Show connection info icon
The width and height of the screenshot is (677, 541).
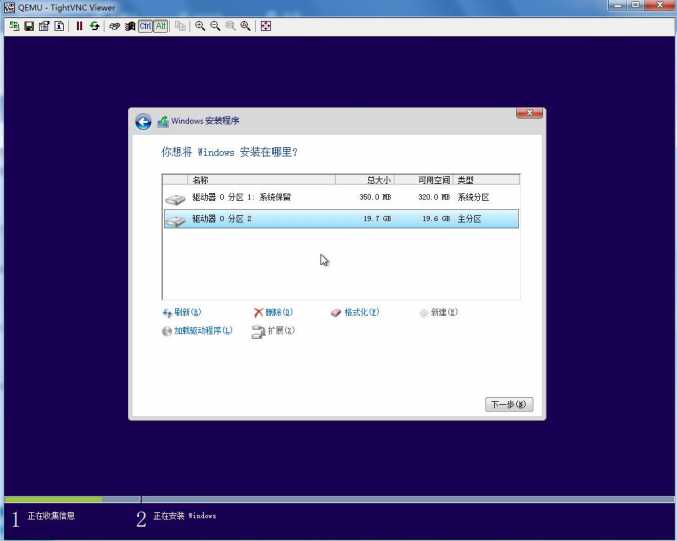point(59,26)
